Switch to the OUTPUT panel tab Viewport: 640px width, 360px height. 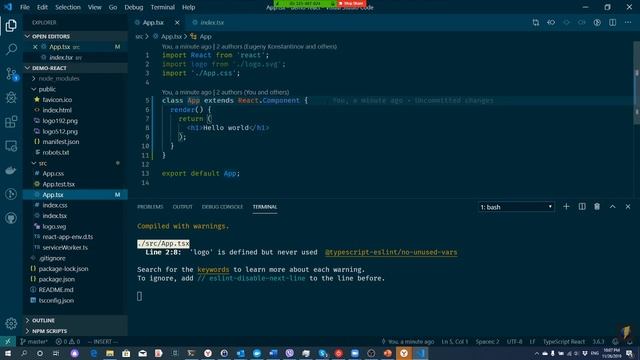[182, 207]
